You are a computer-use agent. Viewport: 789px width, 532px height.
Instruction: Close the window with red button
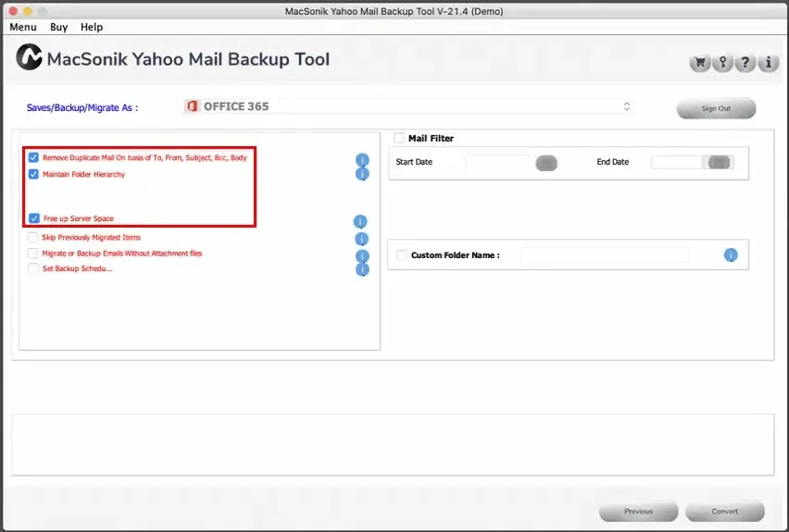pos(13,10)
